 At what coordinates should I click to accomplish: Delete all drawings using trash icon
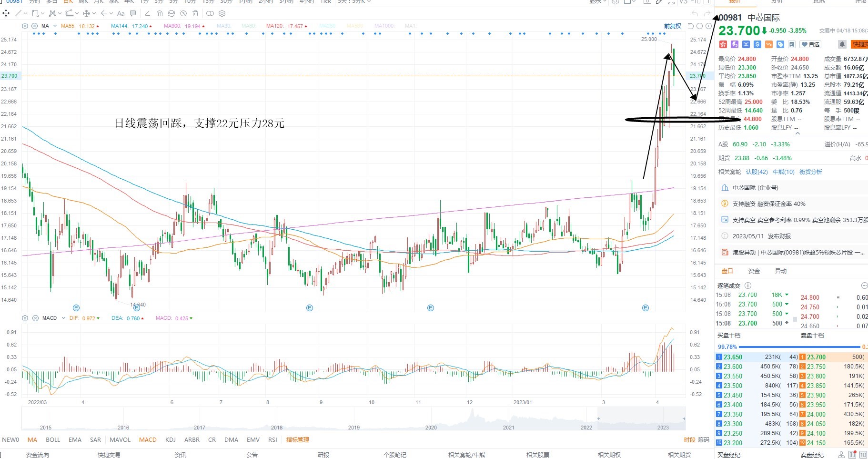tap(195, 13)
